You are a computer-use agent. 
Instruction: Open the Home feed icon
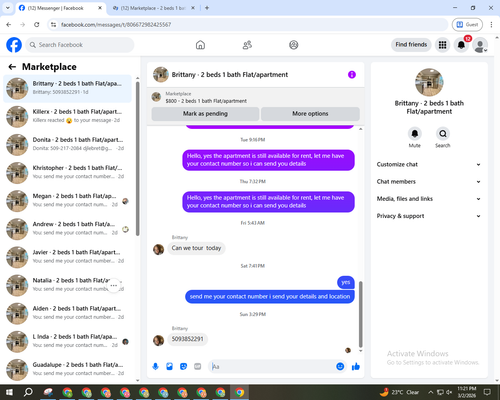200,45
